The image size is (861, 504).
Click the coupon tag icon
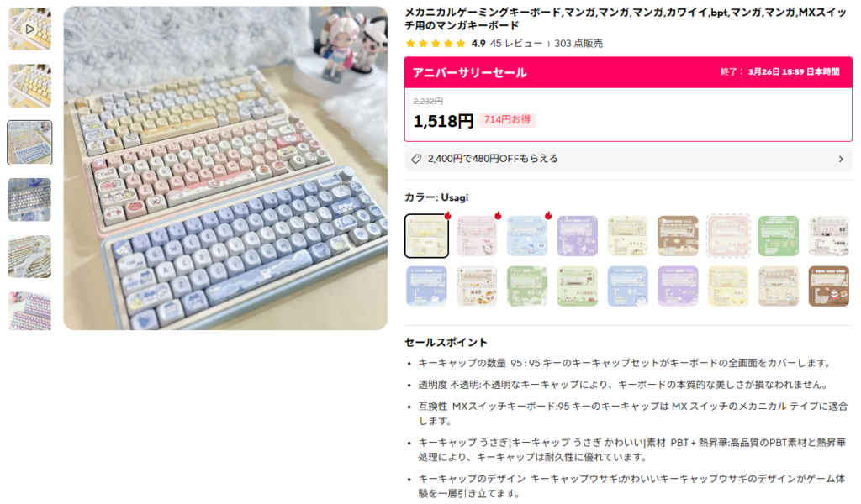point(417,159)
